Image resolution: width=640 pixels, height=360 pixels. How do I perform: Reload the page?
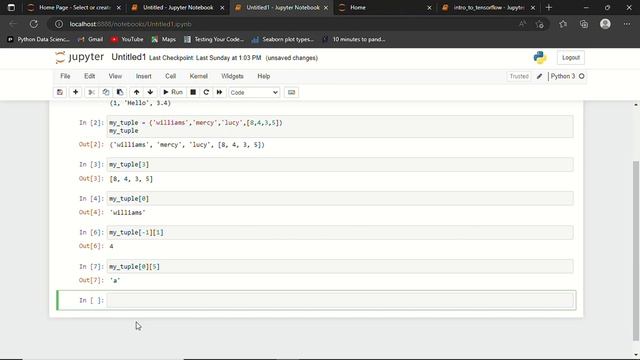coord(34,24)
